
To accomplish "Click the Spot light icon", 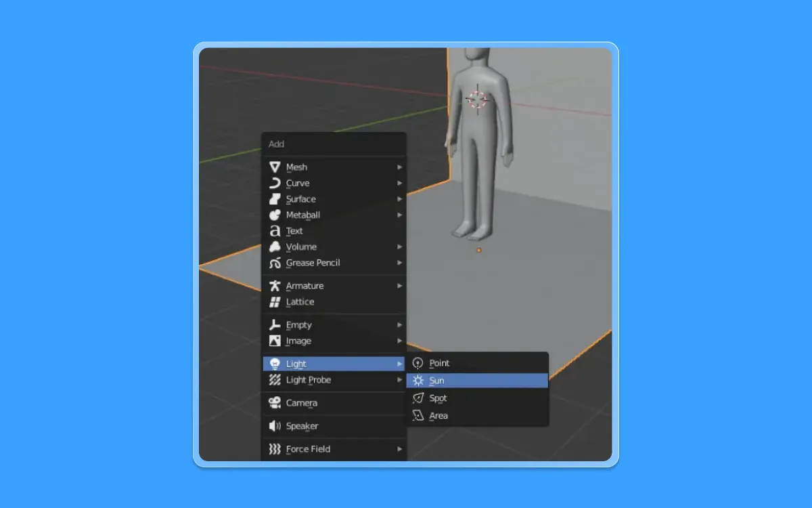I will [x=418, y=398].
